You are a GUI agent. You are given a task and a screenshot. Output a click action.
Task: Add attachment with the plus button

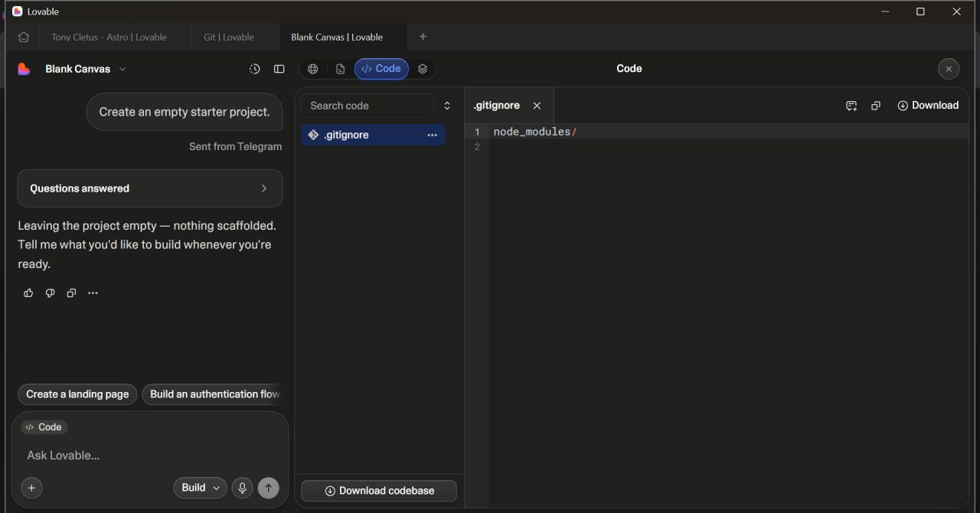[31, 488]
